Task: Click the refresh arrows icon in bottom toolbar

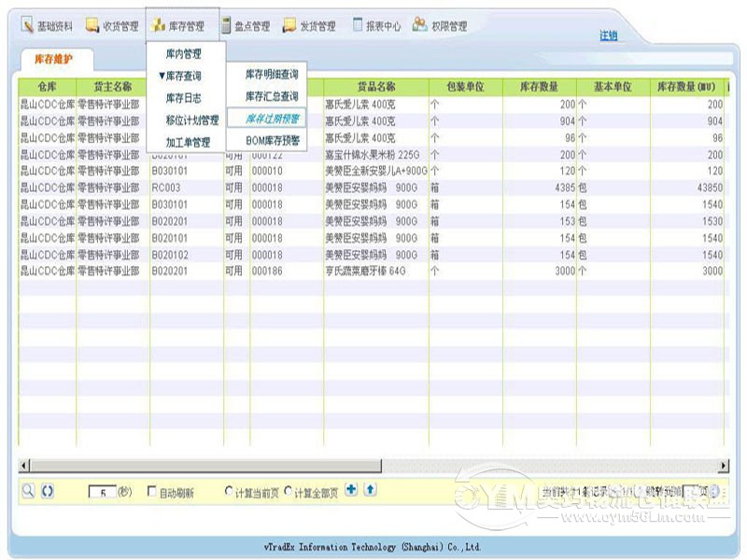Action: (x=48, y=491)
